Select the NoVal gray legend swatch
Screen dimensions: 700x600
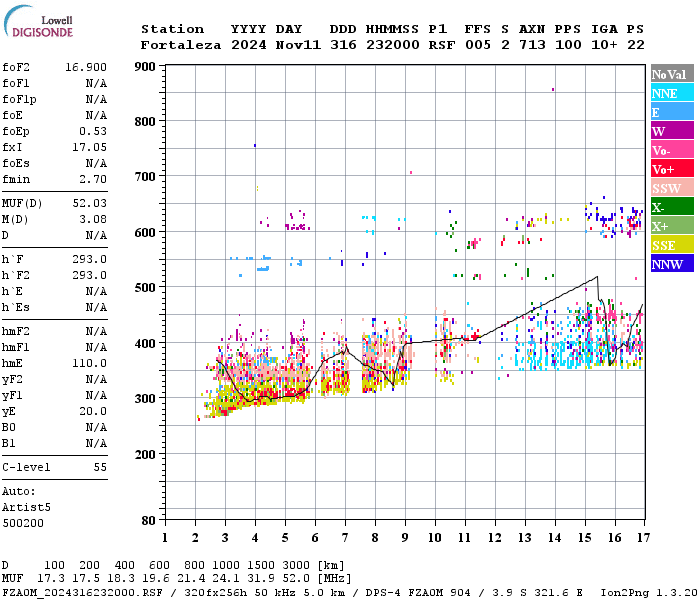[672, 74]
